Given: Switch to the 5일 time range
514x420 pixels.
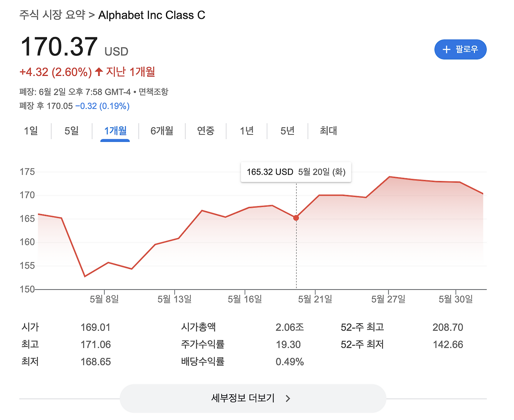Looking at the screenshot, I should pos(71,131).
